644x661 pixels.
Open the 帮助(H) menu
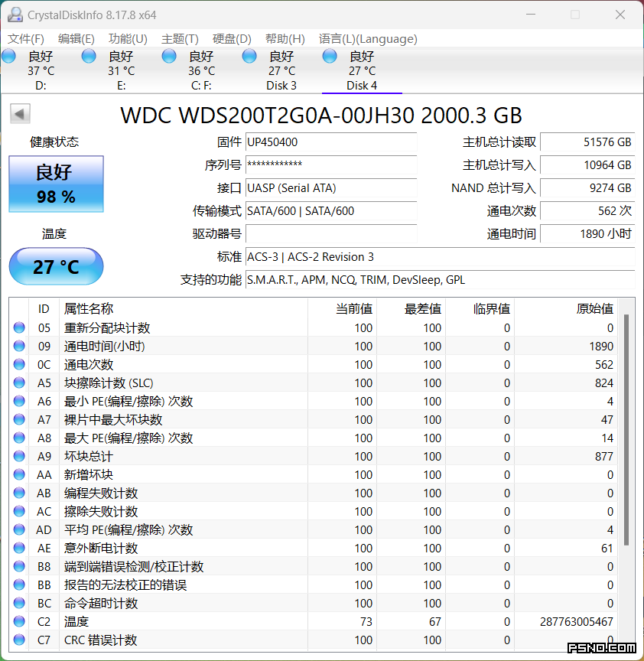pos(285,39)
